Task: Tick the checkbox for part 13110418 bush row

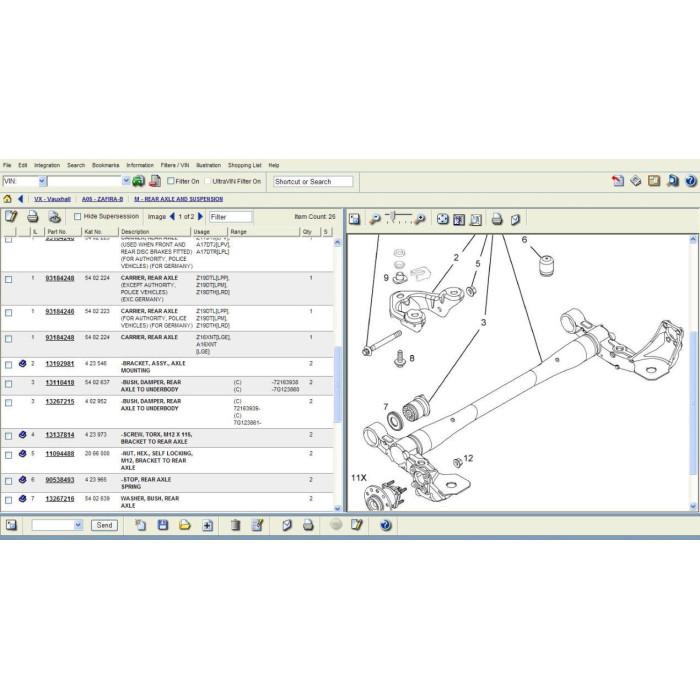Action: point(8,384)
